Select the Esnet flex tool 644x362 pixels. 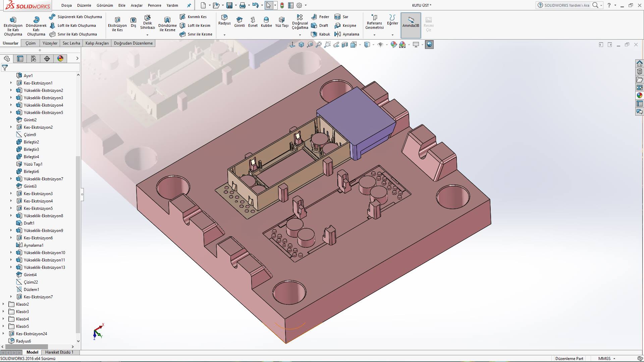[x=253, y=22]
